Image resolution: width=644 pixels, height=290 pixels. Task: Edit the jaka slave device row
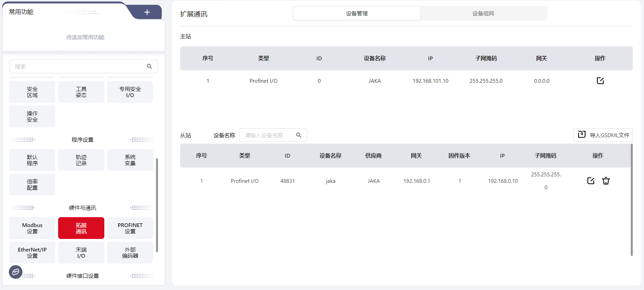click(591, 181)
